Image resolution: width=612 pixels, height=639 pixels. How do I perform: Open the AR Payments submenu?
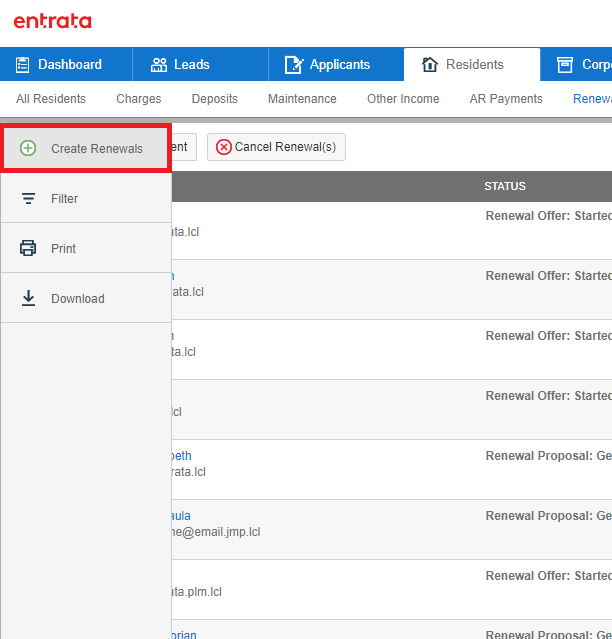[x=506, y=99]
